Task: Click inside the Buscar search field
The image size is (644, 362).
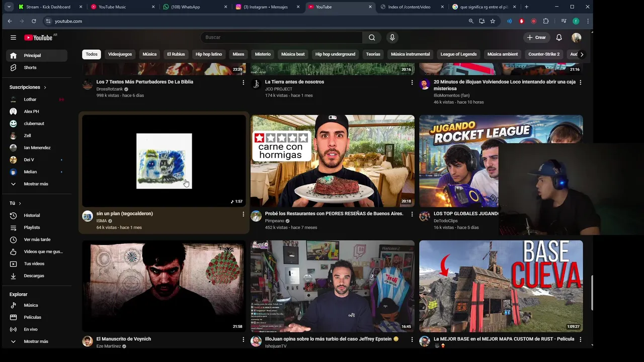Action: coord(281,37)
